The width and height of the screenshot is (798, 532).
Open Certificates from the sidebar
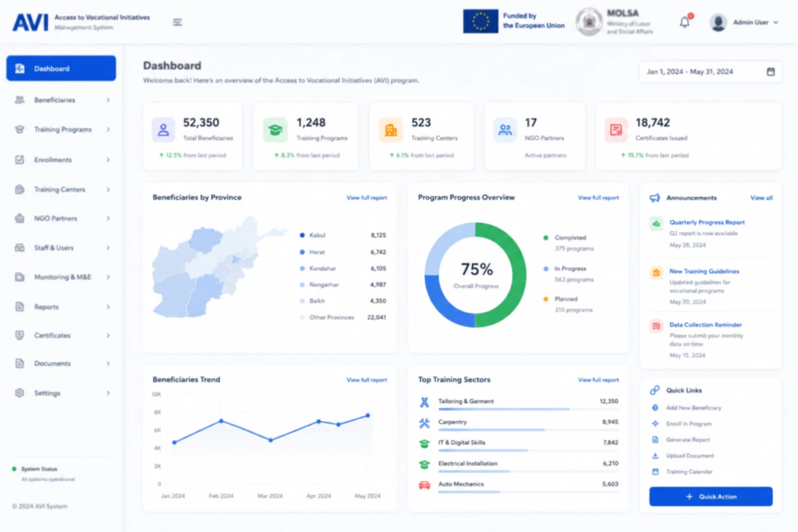pos(61,335)
